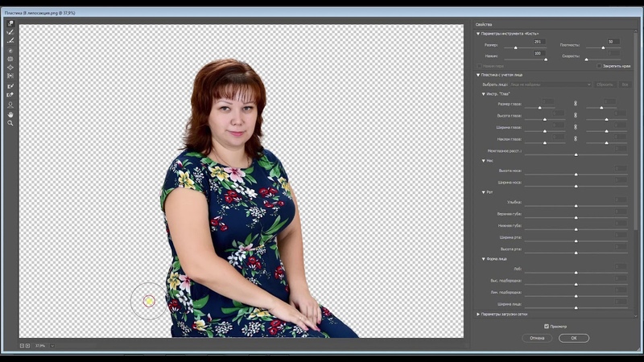Image resolution: width=644 pixels, height=362 pixels.
Task: Select the Hand tool
Action: click(10, 114)
